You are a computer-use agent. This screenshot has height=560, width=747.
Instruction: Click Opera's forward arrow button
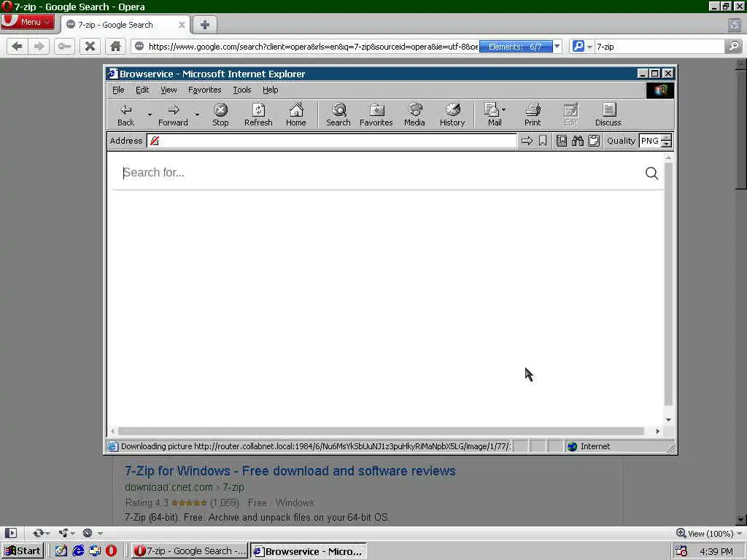tap(39, 46)
